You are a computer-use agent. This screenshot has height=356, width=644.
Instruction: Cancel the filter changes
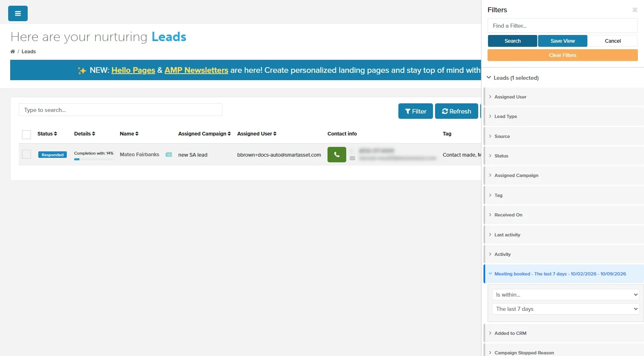tap(613, 41)
